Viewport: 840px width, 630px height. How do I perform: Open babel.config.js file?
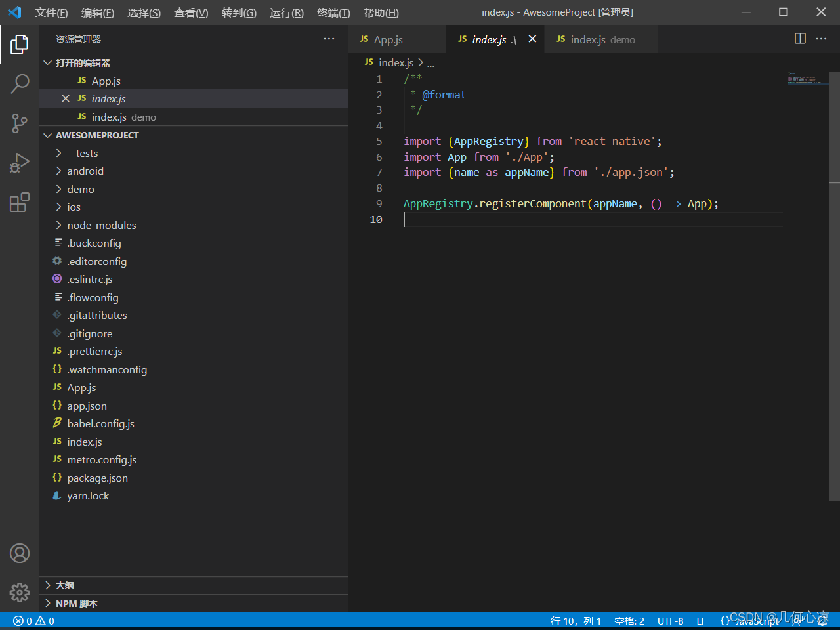pyautogui.click(x=194, y=423)
